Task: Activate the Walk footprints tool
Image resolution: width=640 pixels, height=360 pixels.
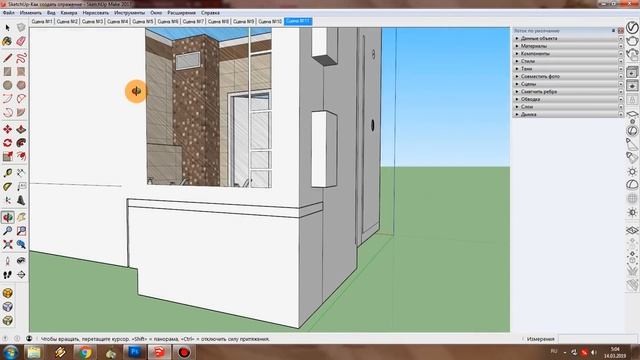Action: 7,275
